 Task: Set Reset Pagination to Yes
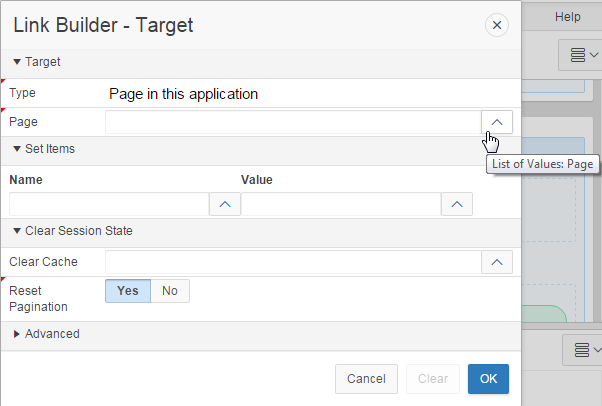coord(128,290)
